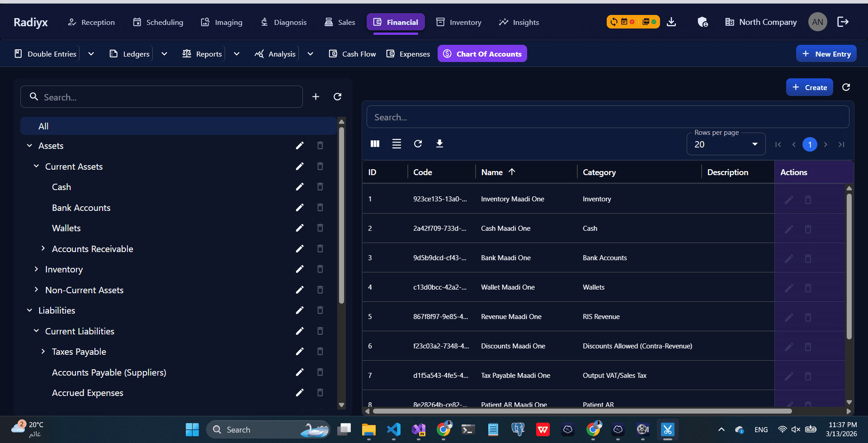Download table data with export icon
This screenshot has height=443, width=868.
pyautogui.click(x=439, y=144)
